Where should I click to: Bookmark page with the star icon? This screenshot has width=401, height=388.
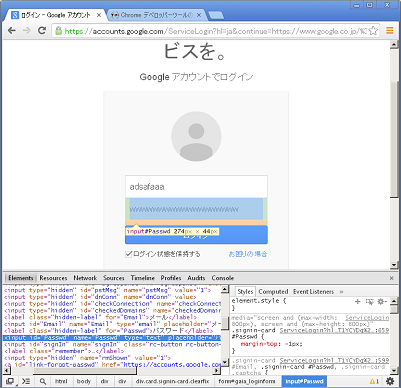pos(373,31)
